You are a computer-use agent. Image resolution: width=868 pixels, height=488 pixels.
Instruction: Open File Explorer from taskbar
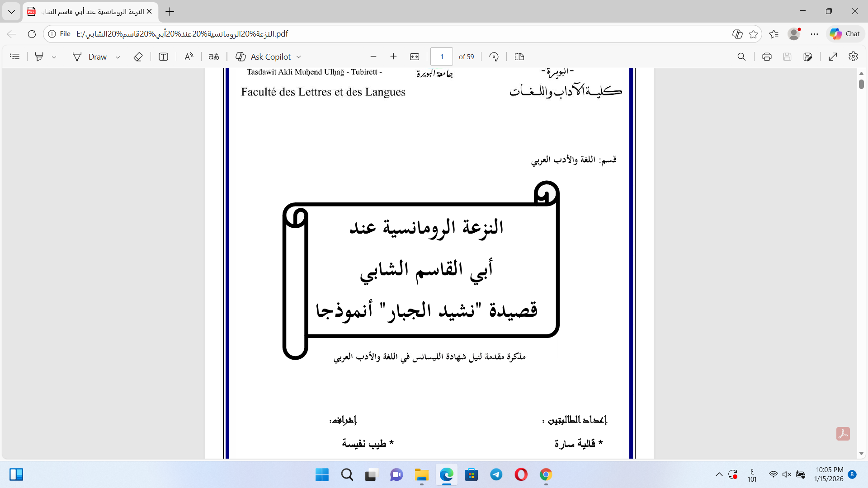click(421, 474)
